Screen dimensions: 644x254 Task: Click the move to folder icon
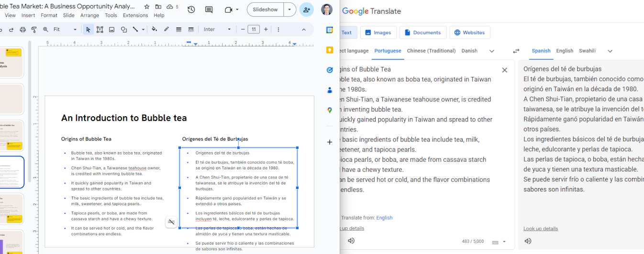pos(158,7)
